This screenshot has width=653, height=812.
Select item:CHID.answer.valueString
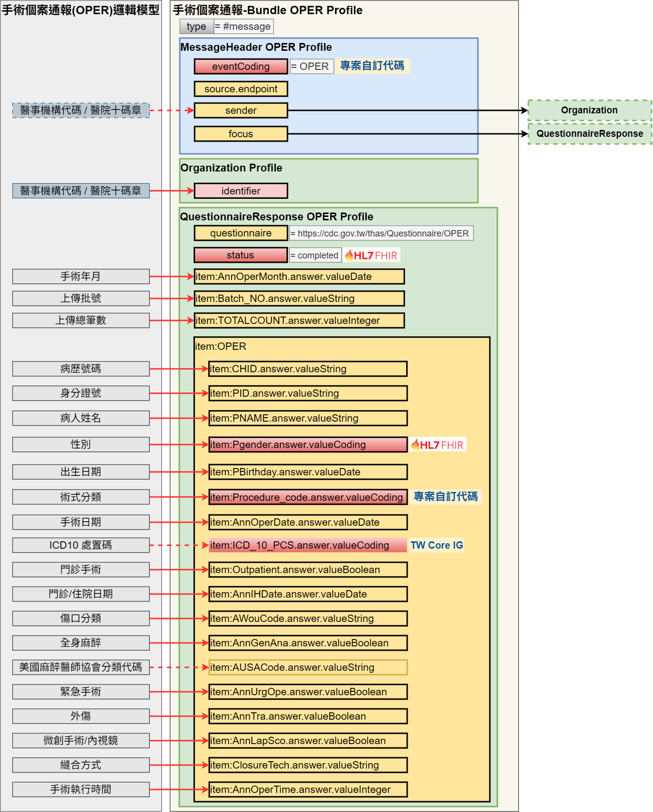(x=308, y=369)
